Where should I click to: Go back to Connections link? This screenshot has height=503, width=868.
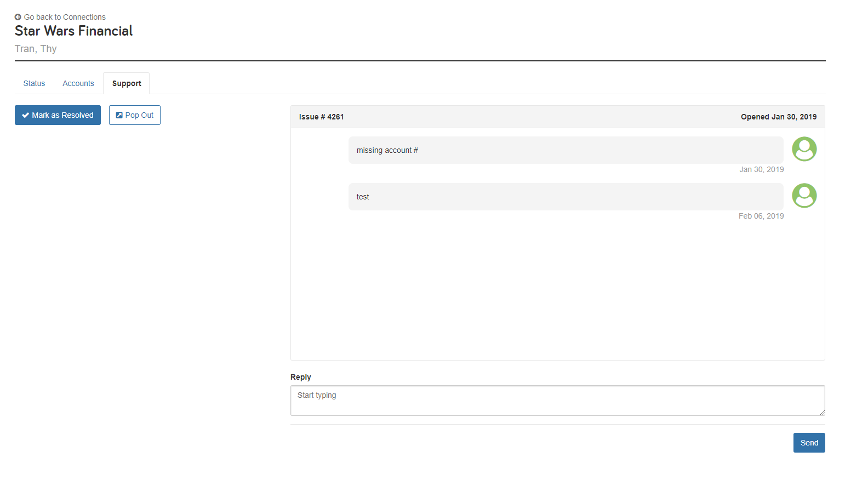(x=65, y=17)
